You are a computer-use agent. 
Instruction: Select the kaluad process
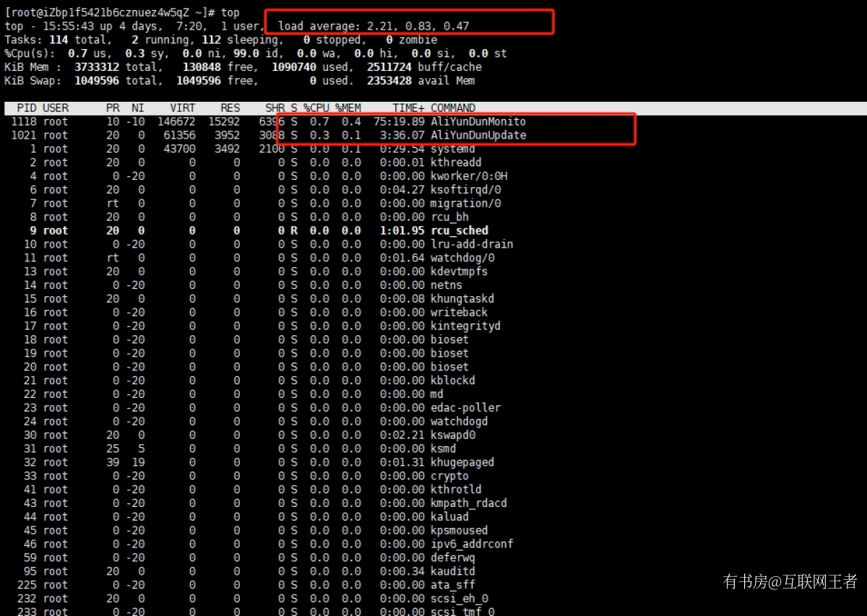click(449, 517)
